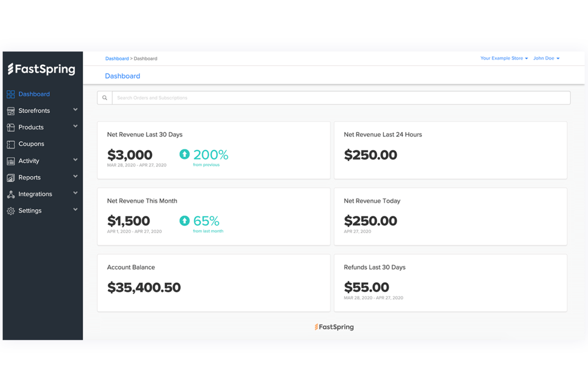The image size is (588, 392).
Task: Open the Your Example Store dropdown
Action: tap(503, 58)
